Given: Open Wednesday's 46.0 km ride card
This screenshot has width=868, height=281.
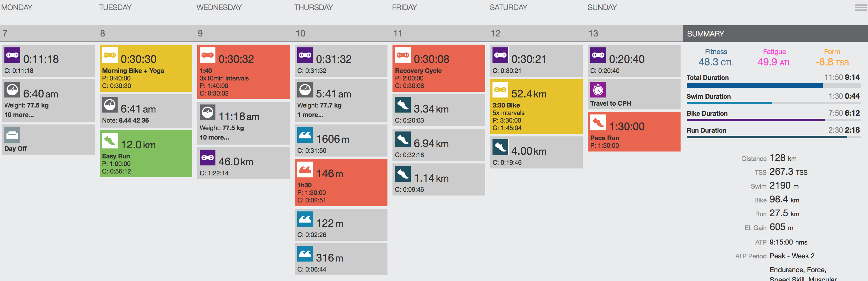Looking at the screenshot, I should (243, 163).
